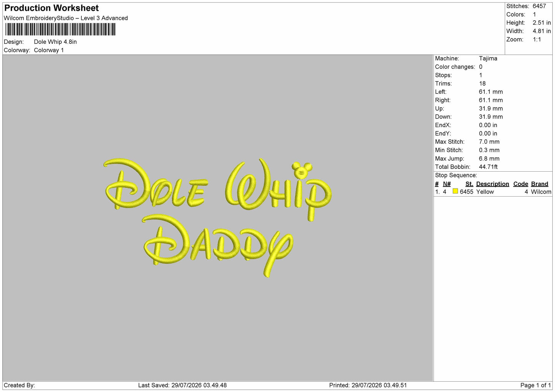Click the 'Production Worksheet' title

coord(51,8)
